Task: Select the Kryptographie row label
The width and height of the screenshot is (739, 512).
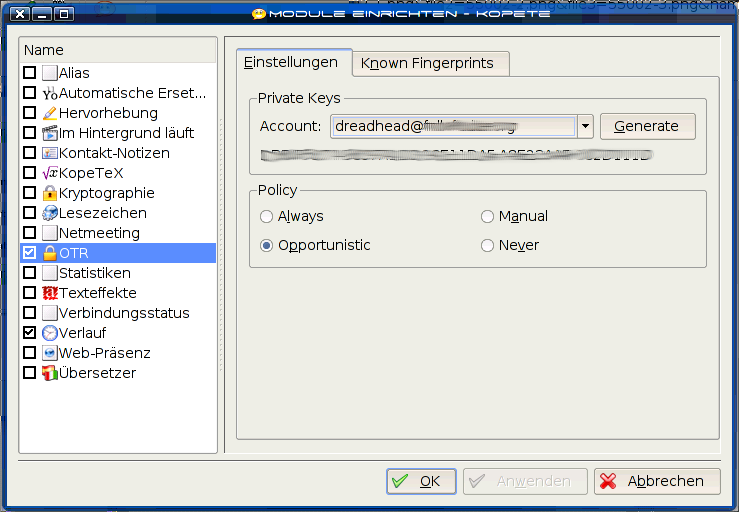Action: [107, 193]
